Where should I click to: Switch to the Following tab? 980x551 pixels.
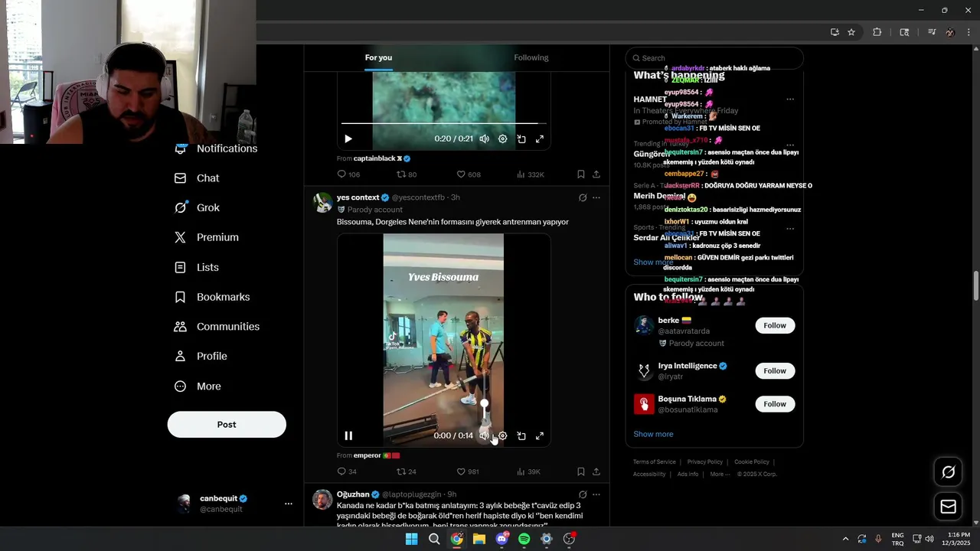pos(531,57)
